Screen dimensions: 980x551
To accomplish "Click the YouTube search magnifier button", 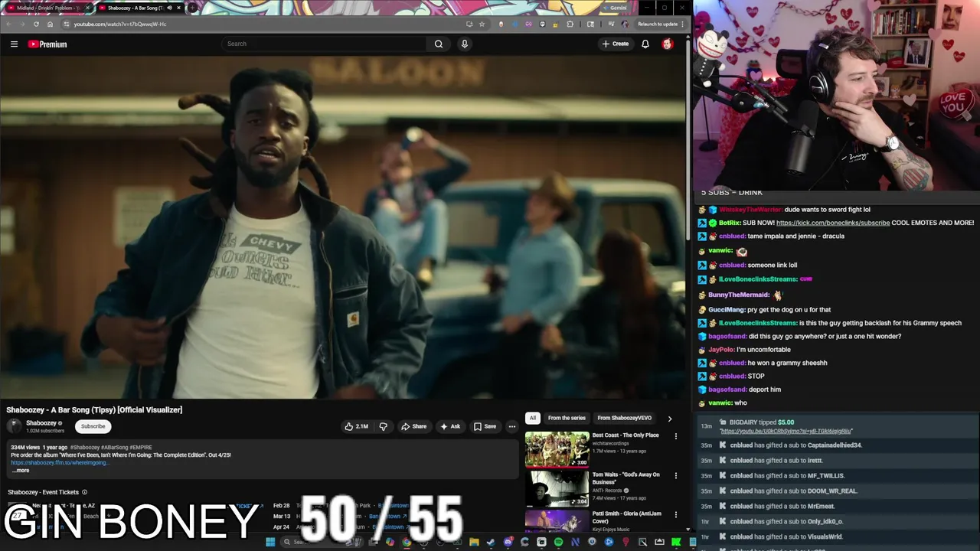I will 439,44.
